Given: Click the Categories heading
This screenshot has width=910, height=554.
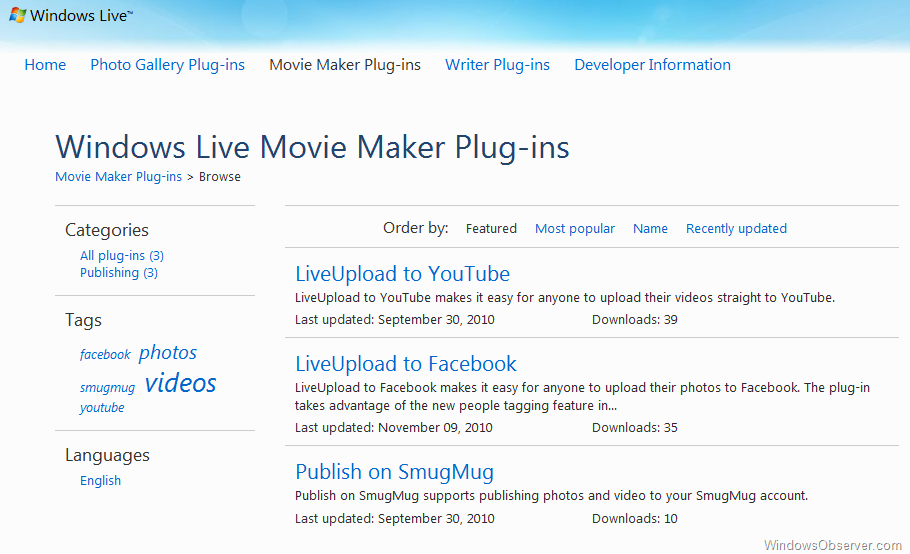Looking at the screenshot, I should tap(107, 230).
